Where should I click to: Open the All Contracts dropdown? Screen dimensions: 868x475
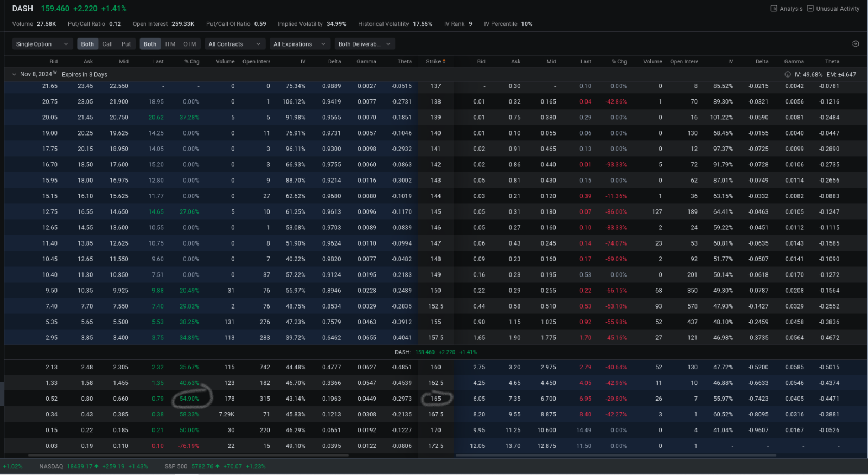pos(234,44)
